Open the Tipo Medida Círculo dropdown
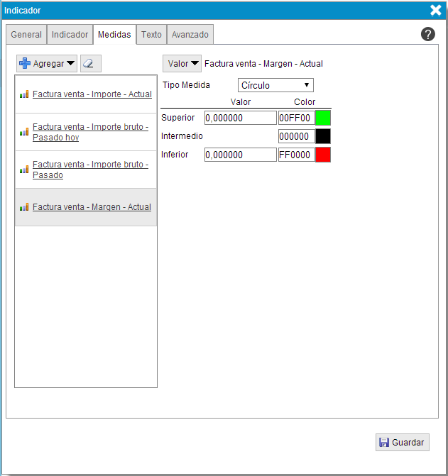This screenshot has width=448, height=476. pyautogui.click(x=275, y=85)
